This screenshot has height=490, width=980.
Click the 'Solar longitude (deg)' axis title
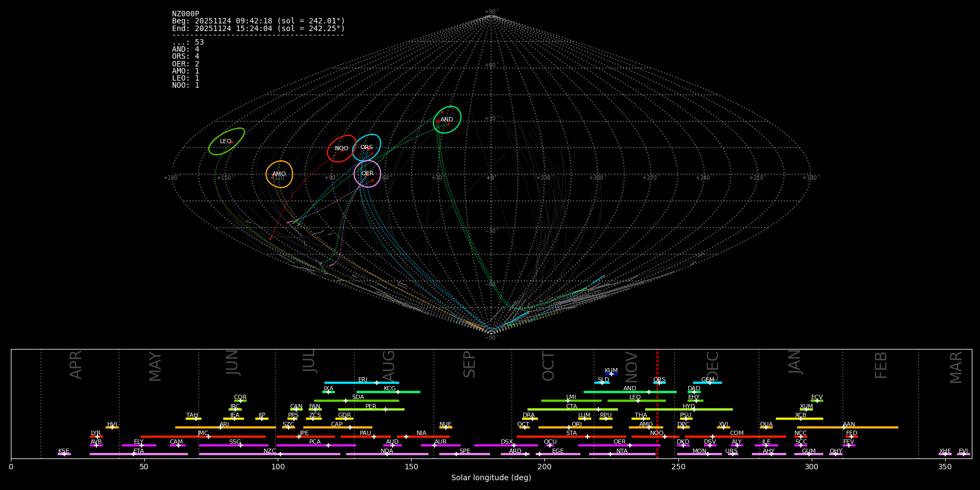[x=491, y=478]
